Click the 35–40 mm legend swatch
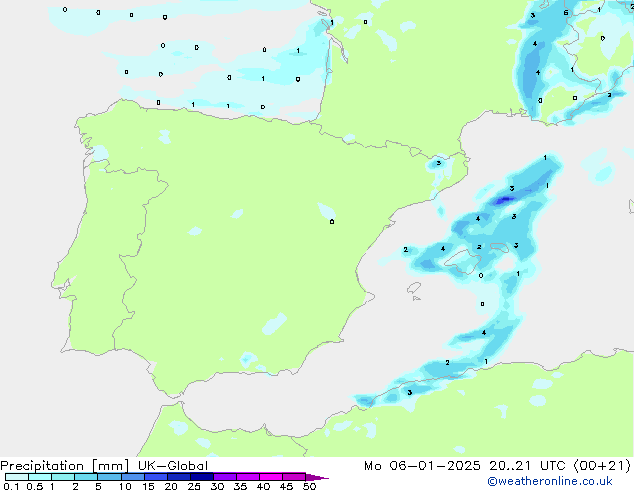 tap(248, 477)
